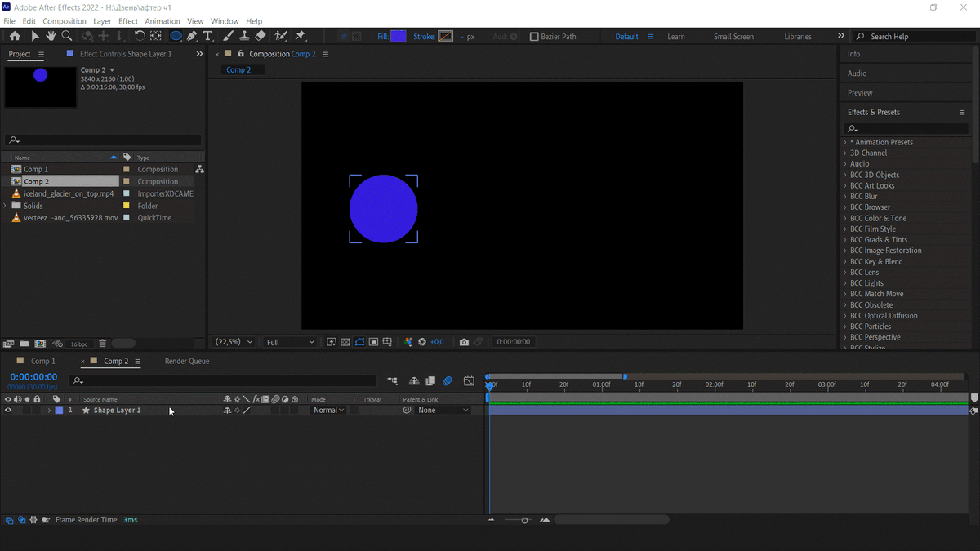980x551 pixels.
Task: Open the grid and guide options
Action: click(387, 342)
